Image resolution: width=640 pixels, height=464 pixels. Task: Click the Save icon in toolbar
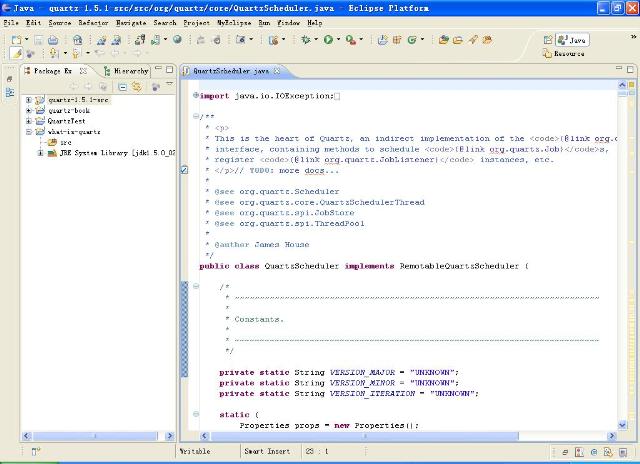tap(38, 40)
